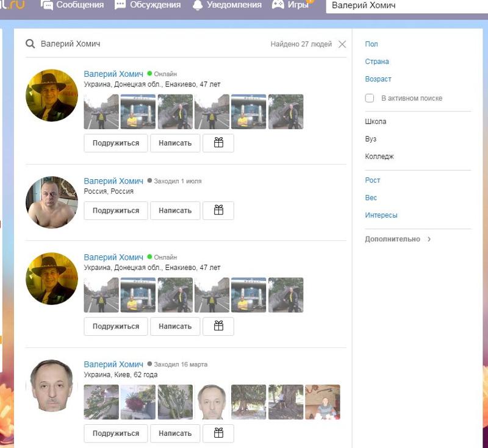This screenshot has height=448, width=488.
Task: Focus the top header search field
Action: (x=407, y=6)
